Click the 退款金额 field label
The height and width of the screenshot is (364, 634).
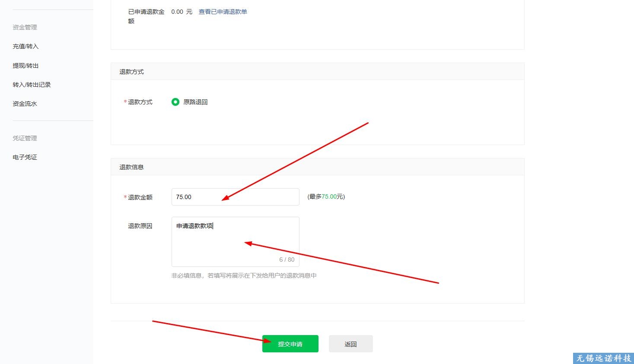(140, 197)
